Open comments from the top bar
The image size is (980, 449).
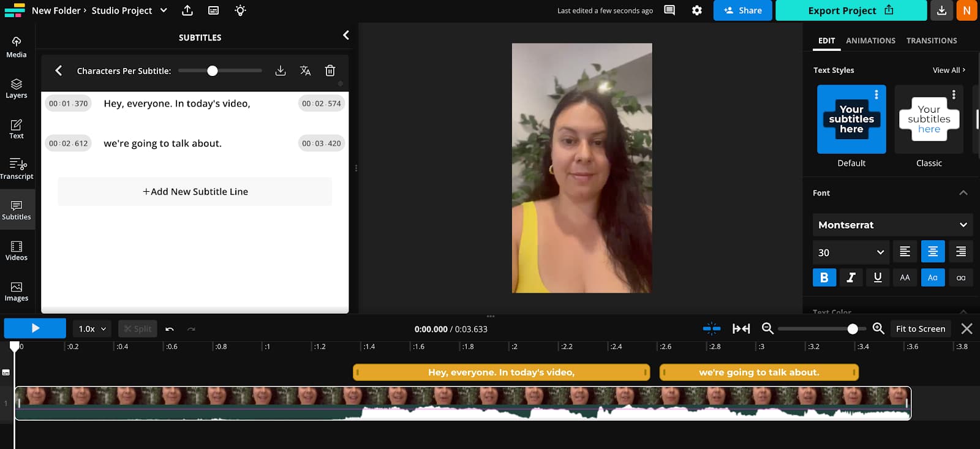669,10
